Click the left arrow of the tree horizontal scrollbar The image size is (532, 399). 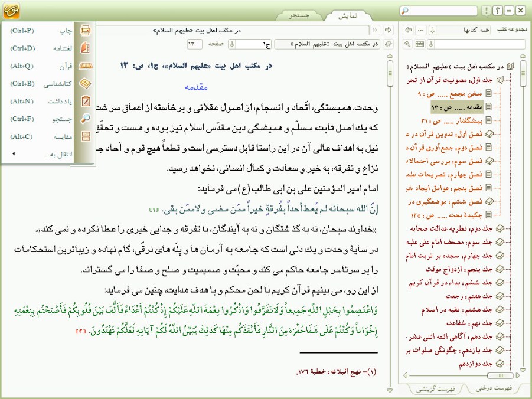point(406,375)
